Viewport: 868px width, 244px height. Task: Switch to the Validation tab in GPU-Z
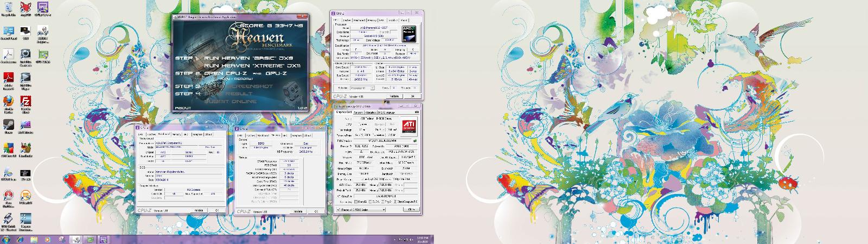coord(371,112)
